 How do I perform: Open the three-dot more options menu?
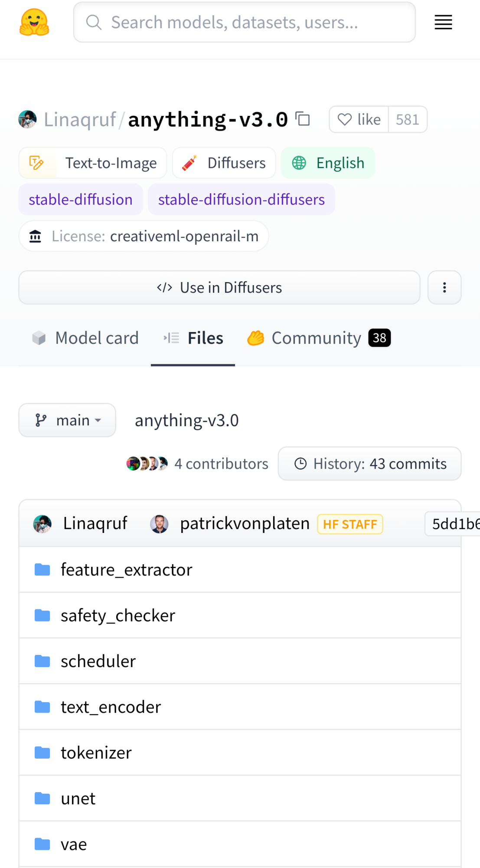(x=444, y=287)
